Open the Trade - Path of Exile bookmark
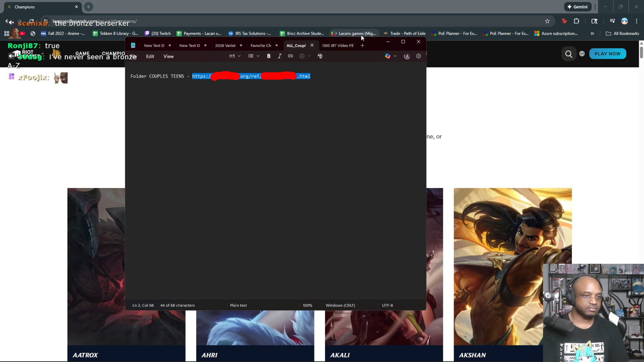 (x=404, y=33)
